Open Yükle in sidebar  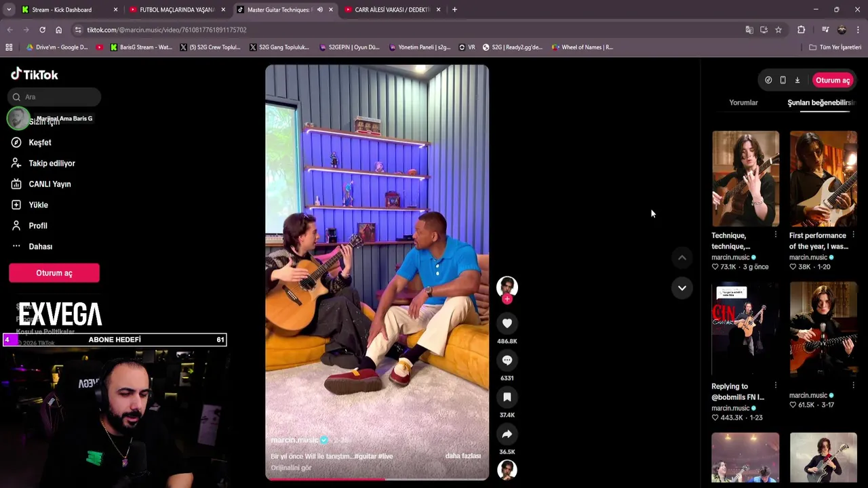pyautogui.click(x=29, y=205)
